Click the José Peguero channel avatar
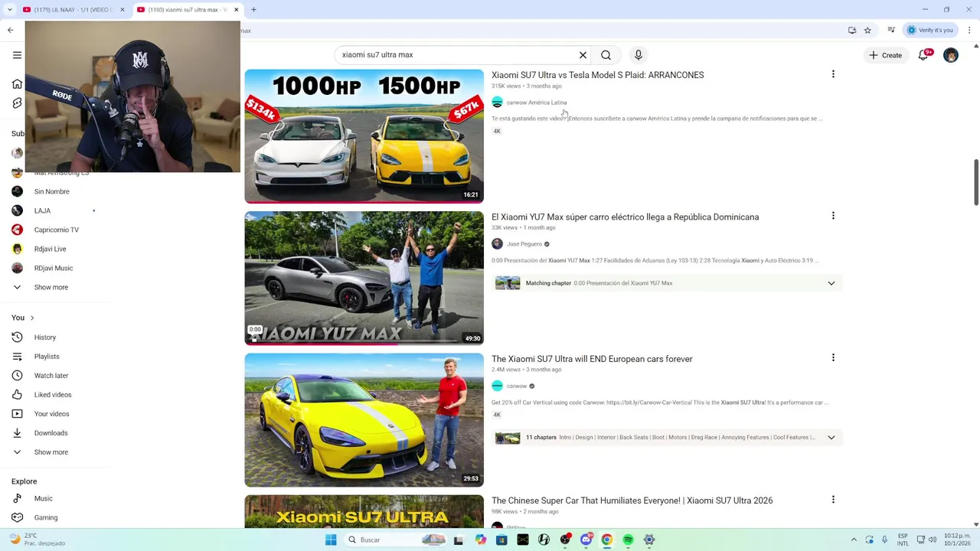Screen dimensions: 980x551 coord(497,243)
